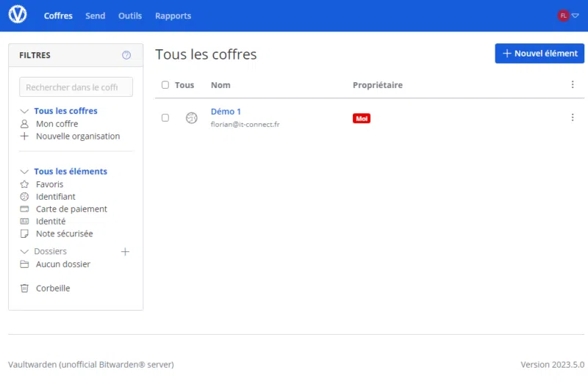Image resolution: width=588 pixels, height=384 pixels.
Task: Click the Dossiers label
Action: (x=50, y=251)
